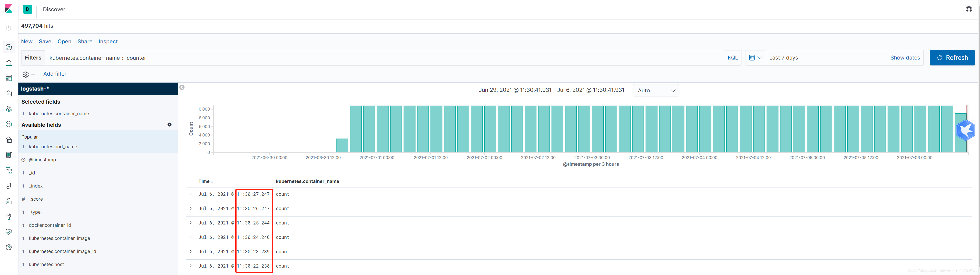The width and height of the screenshot is (980, 275).
Task: Click New in the top menu
Action: [27, 42]
